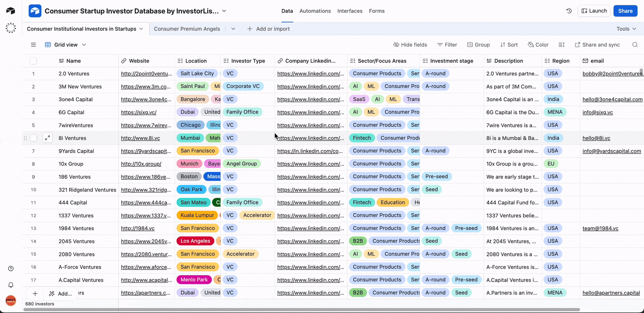Open the Color records option
The width and height of the screenshot is (644, 313).
tap(538, 45)
